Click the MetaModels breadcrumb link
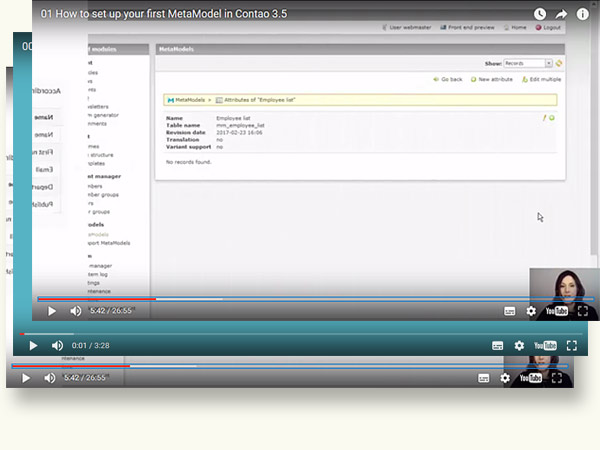Image resolution: width=600 pixels, height=450 pixels. click(x=186, y=100)
